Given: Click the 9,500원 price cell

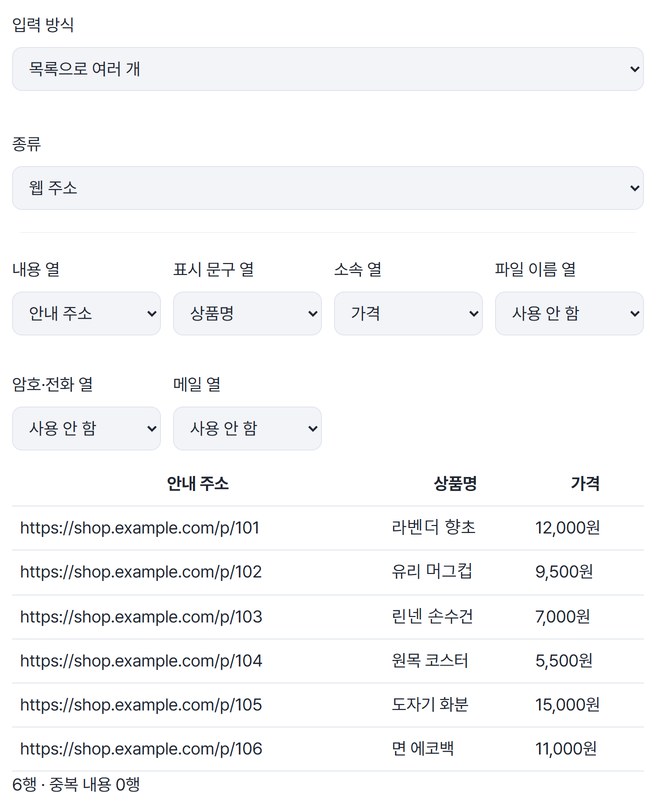Looking at the screenshot, I should click(564, 572).
